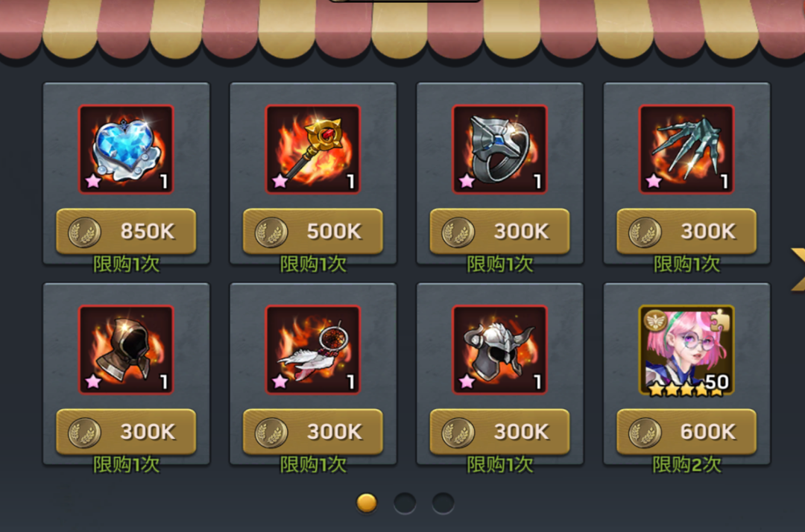Viewport: 805px width, 532px height.
Task: Buy hero shards for 600K coins
Action: [x=686, y=431]
